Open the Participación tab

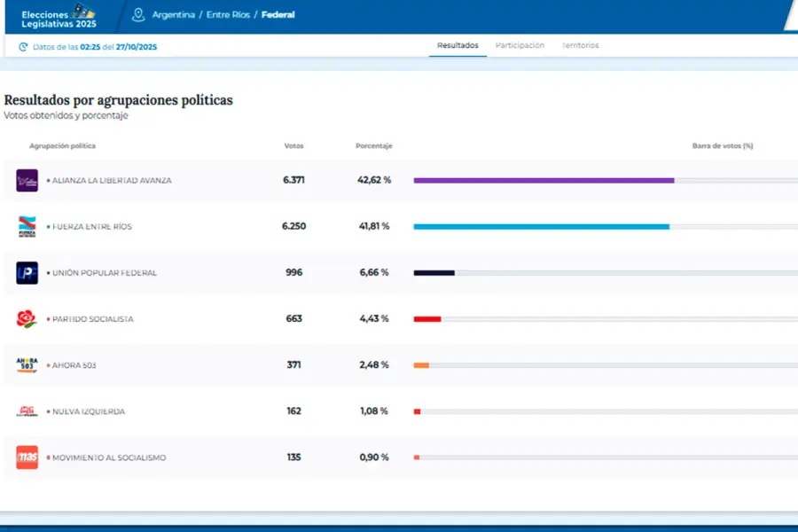[x=520, y=45]
